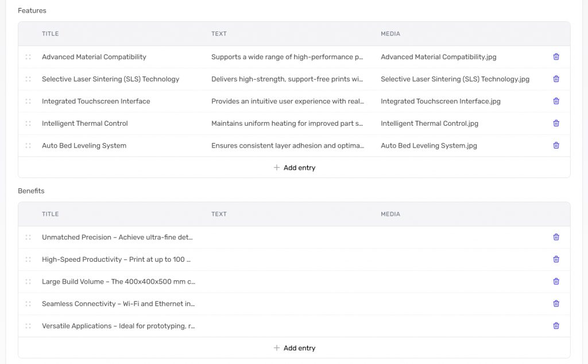Remove the Integrated Touchscreen Interface entry
Viewport: 588px width, 364px height.
pos(556,101)
